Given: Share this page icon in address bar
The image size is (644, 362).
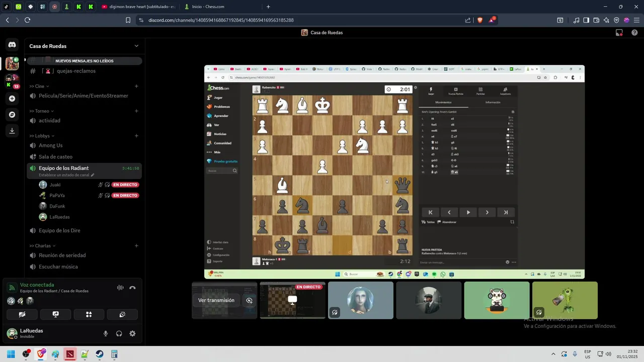Looking at the screenshot, I should [468, 20].
